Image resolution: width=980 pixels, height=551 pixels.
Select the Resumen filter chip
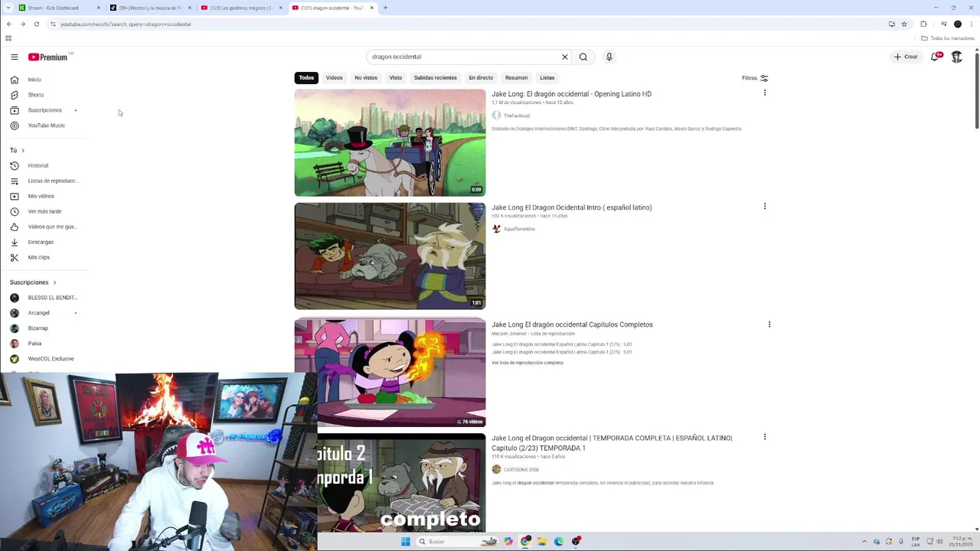517,77
